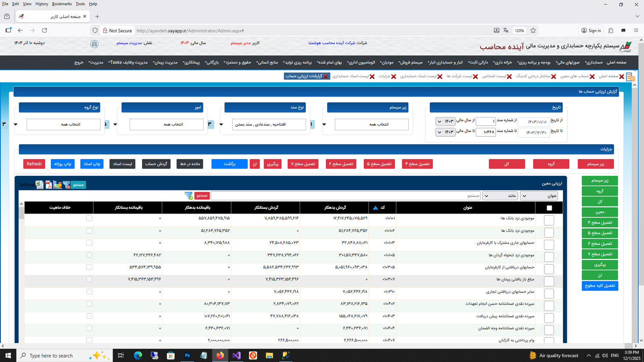Tick the row checkbox for موجودی نزد بانک ها

pos(549,232)
